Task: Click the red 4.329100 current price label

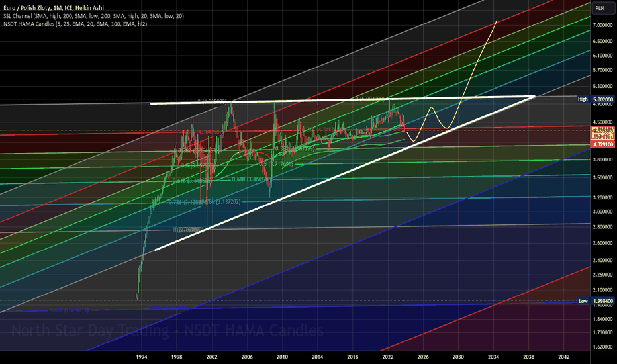Action: point(603,144)
